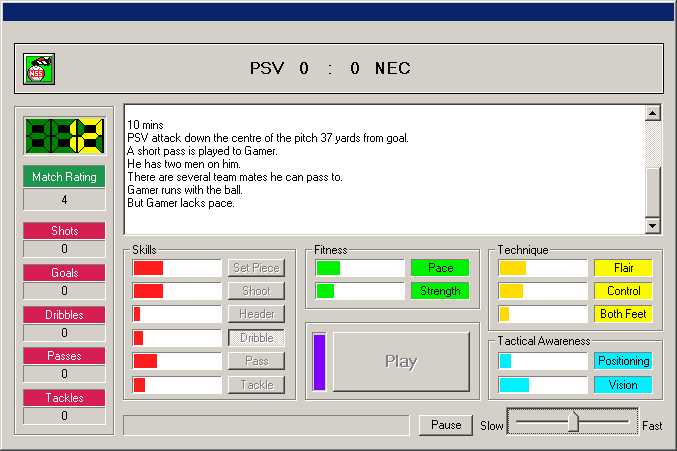Screen dimensions: 677x451
Task: Select the yellow Flair technique label
Action: click(623, 268)
